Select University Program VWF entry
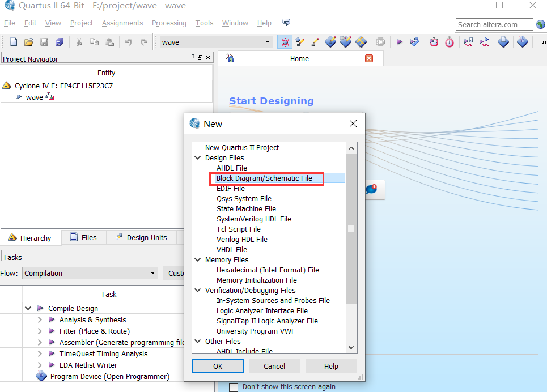The image size is (547, 392). click(256, 331)
